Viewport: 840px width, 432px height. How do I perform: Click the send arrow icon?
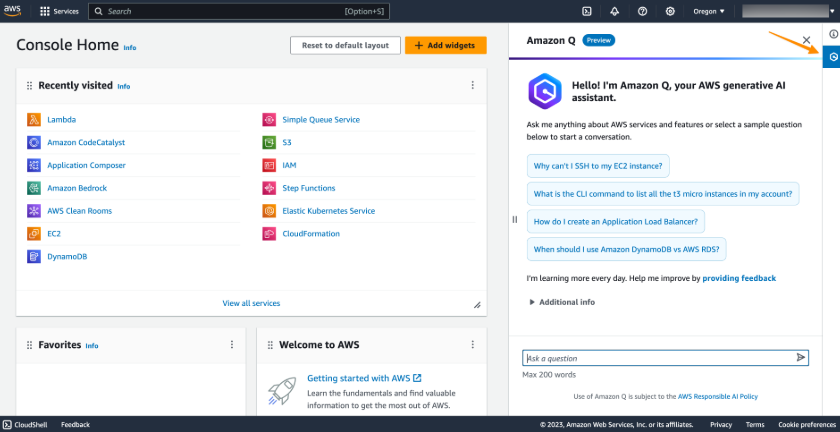(800, 357)
